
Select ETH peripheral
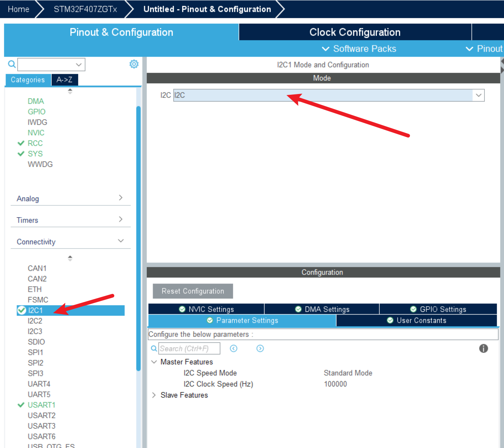tap(35, 289)
